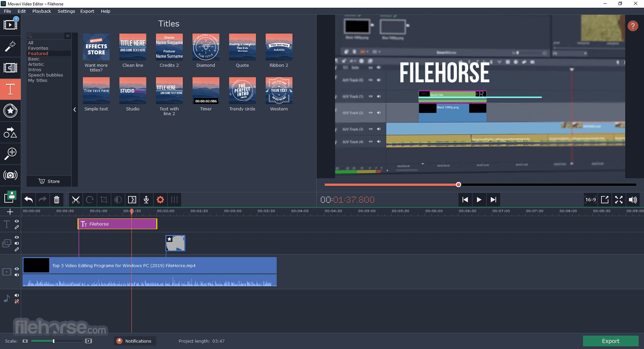Open the Callouts shapes tab
The image size is (644, 349).
point(10,132)
